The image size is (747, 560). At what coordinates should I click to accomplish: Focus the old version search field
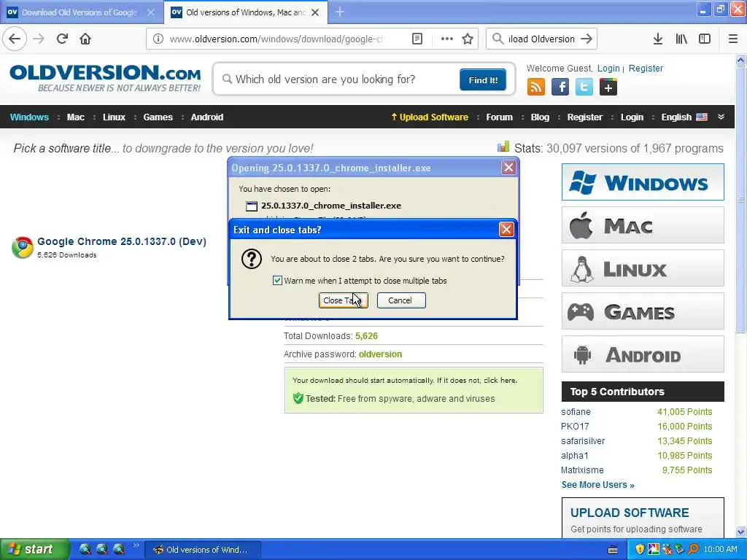pyautogui.click(x=339, y=79)
